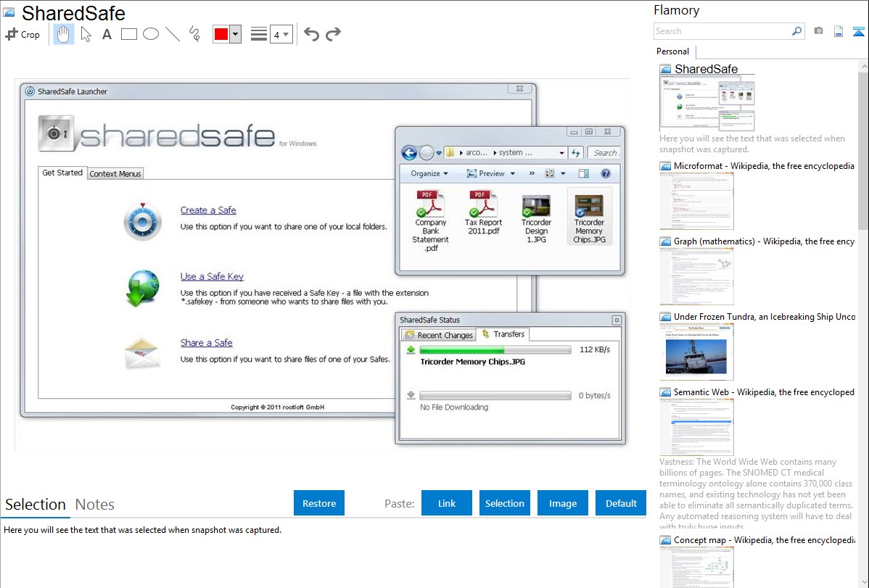The width and height of the screenshot is (869, 588).
Task: Click the explorer help icon
Action: point(606,173)
